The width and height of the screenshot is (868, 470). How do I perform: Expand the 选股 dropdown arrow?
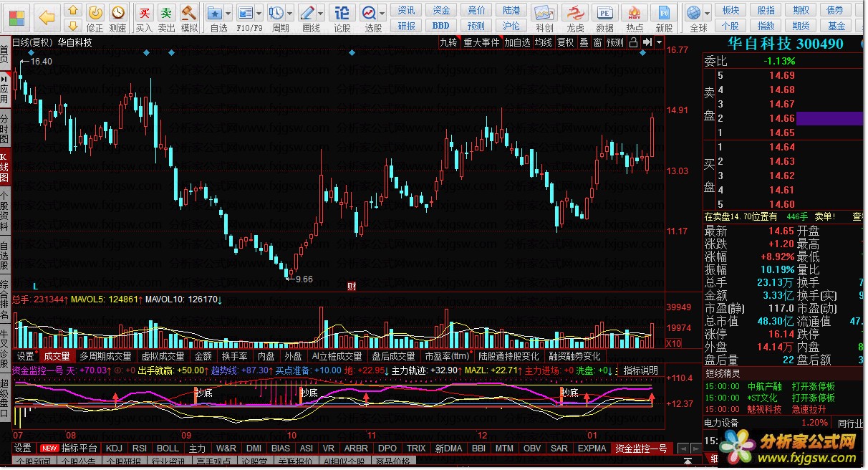pyautogui.click(x=382, y=13)
